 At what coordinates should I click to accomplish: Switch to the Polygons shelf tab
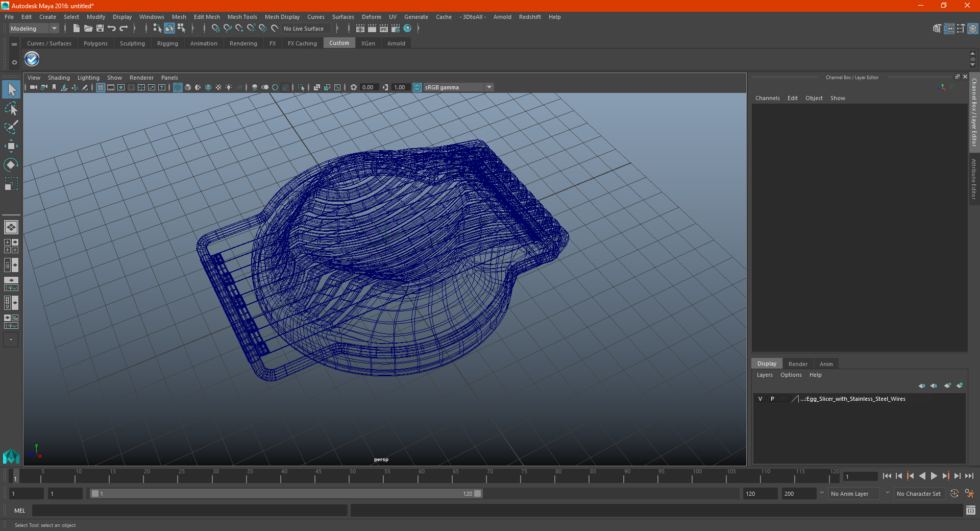click(95, 43)
